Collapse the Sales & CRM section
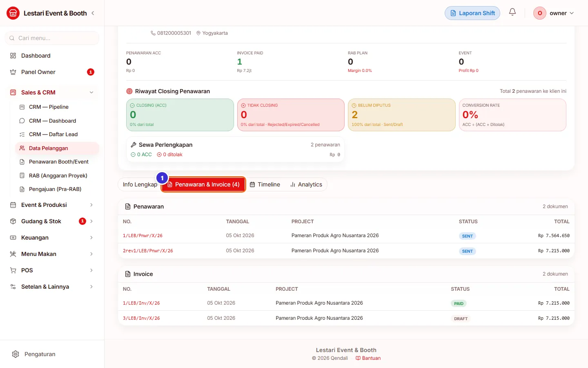 pos(52,92)
